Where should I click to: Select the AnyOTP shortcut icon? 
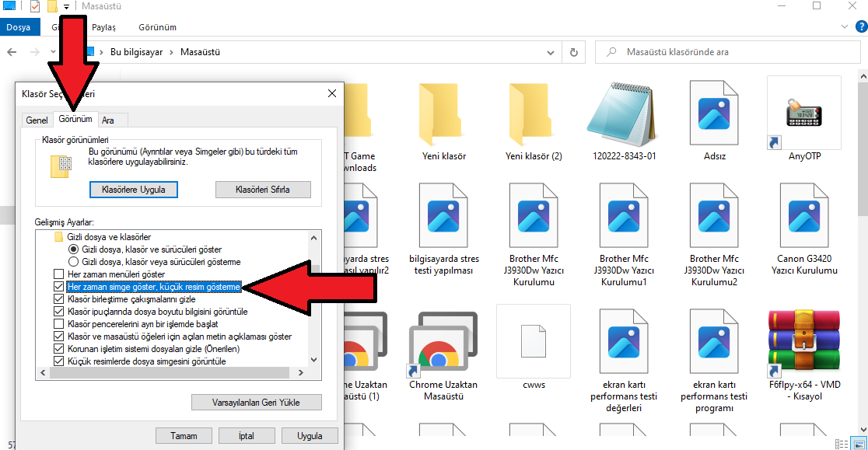pyautogui.click(x=803, y=113)
